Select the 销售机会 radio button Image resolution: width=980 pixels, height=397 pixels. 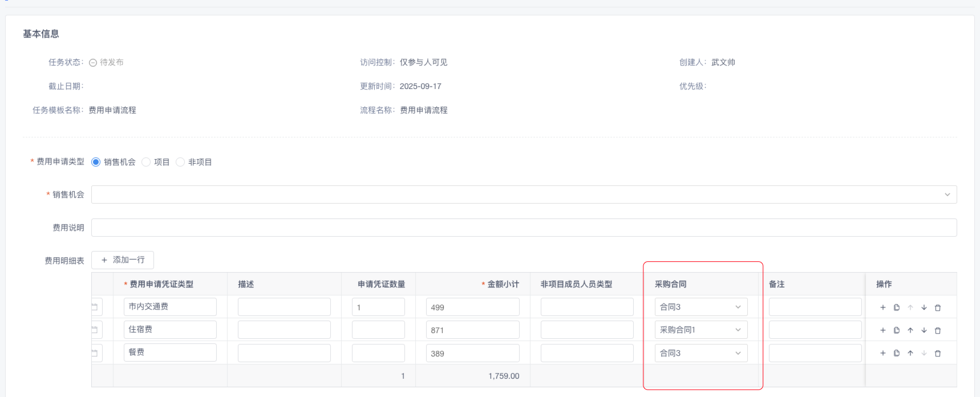pos(96,162)
